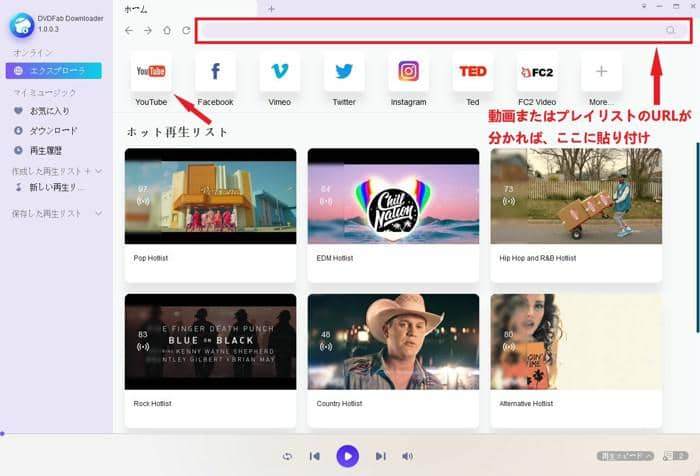Open the Twitter site shortcut
The height and width of the screenshot is (476, 700).
(x=344, y=71)
